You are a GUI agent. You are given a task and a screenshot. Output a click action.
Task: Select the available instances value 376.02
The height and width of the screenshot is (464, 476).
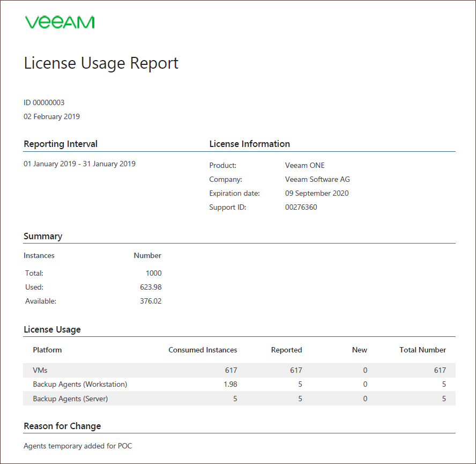click(151, 301)
